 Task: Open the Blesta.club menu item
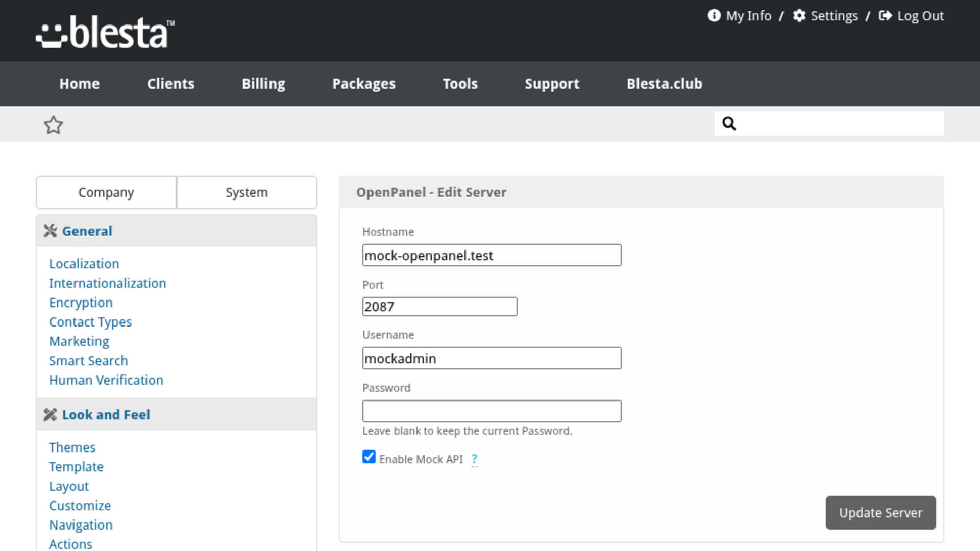point(664,84)
